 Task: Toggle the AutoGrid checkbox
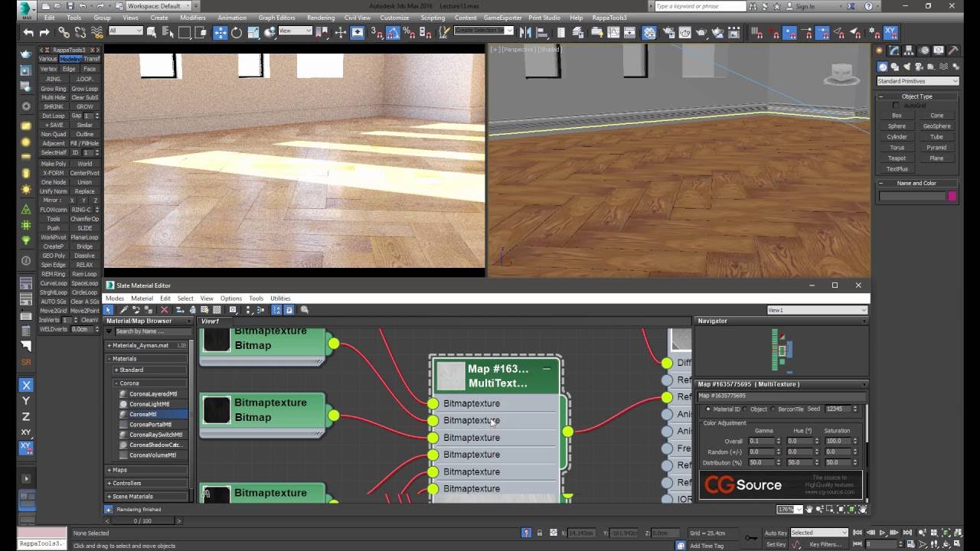point(897,106)
